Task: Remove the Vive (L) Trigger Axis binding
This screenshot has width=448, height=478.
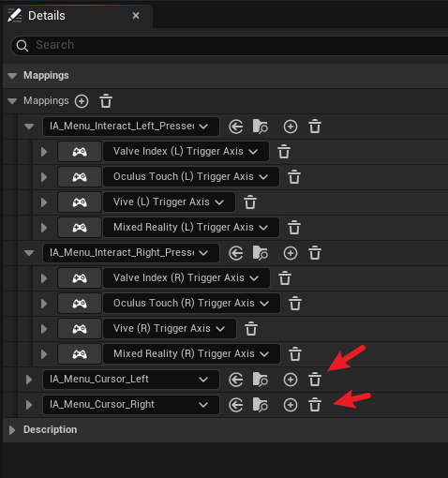Action: click(x=250, y=202)
